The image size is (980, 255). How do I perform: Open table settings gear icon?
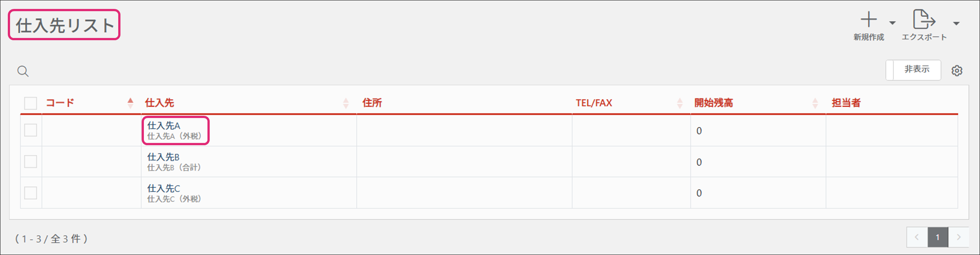(957, 70)
